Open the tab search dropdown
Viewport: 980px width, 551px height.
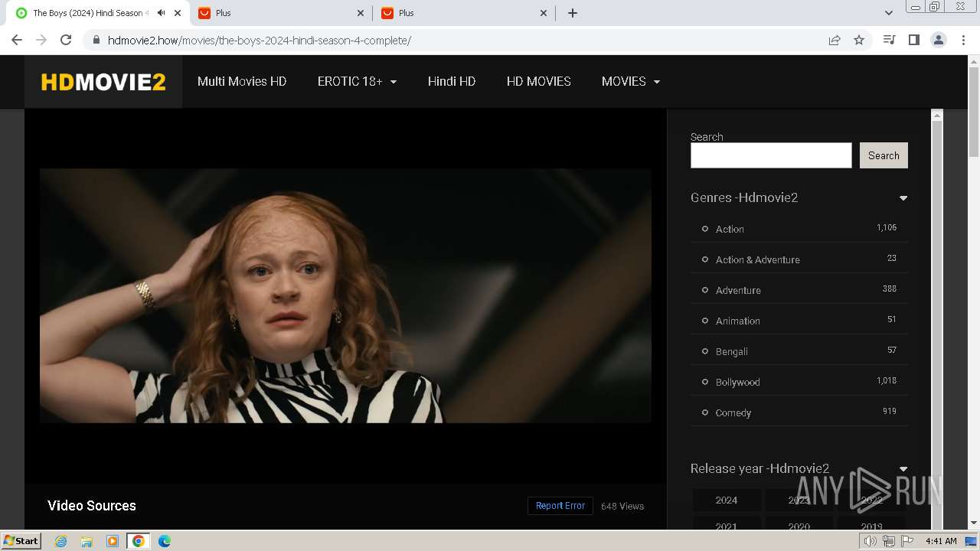[888, 13]
